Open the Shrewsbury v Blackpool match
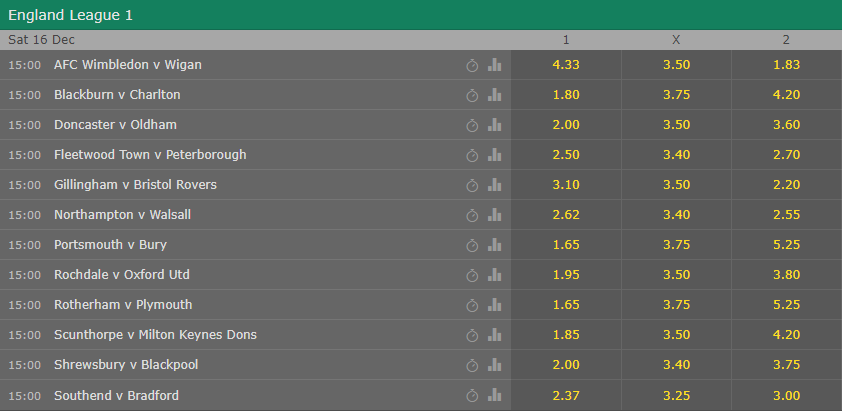 pyautogui.click(x=126, y=365)
